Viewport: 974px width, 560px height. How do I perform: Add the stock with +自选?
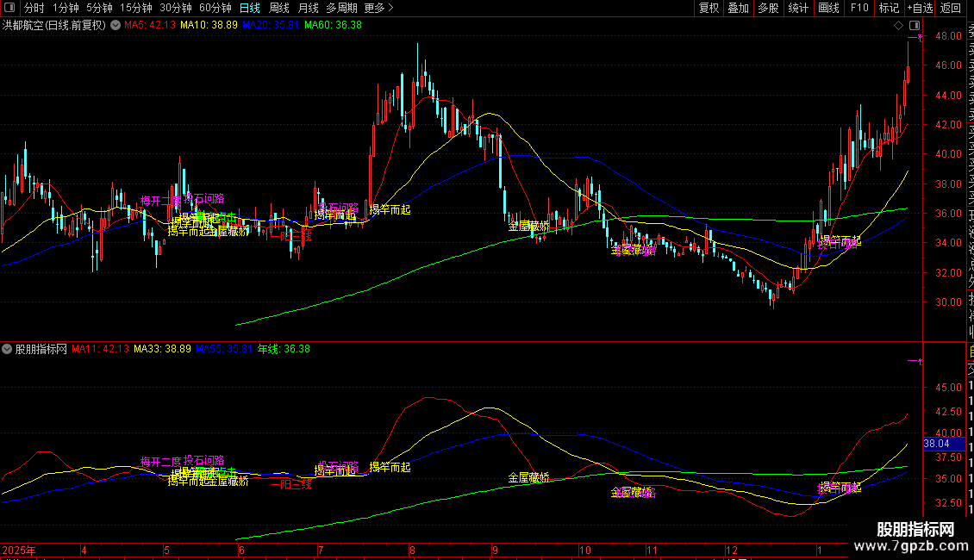[x=919, y=8]
